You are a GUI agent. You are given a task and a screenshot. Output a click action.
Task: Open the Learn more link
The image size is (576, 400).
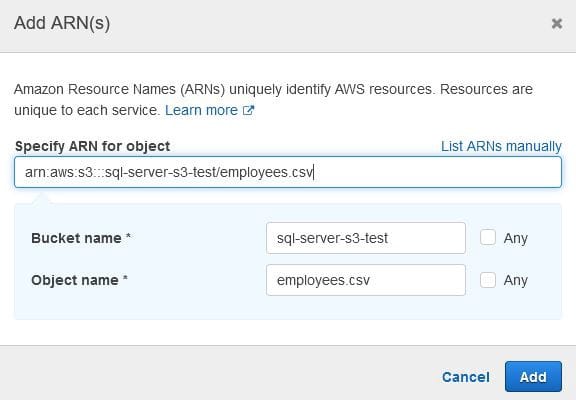coord(202,110)
